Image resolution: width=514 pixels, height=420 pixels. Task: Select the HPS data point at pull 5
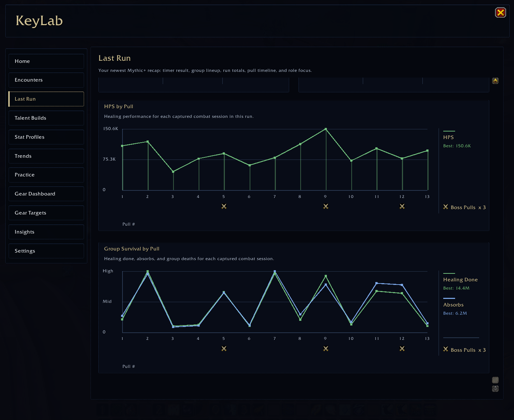pyautogui.click(x=224, y=153)
